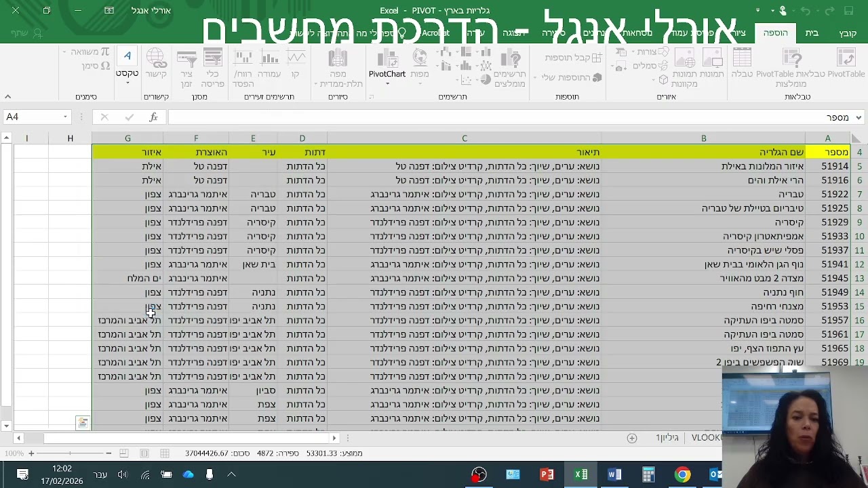Switch to the Home (בית) tab

[812, 33]
